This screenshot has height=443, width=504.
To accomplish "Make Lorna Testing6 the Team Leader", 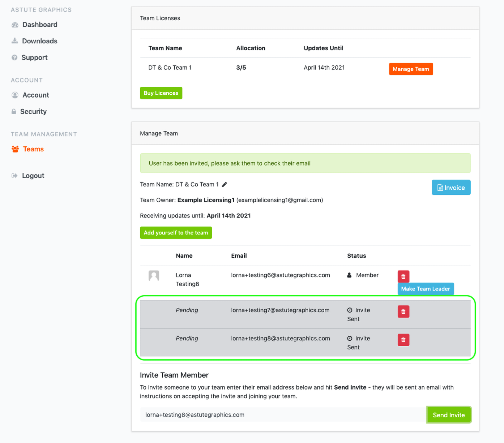I will coord(425,289).
